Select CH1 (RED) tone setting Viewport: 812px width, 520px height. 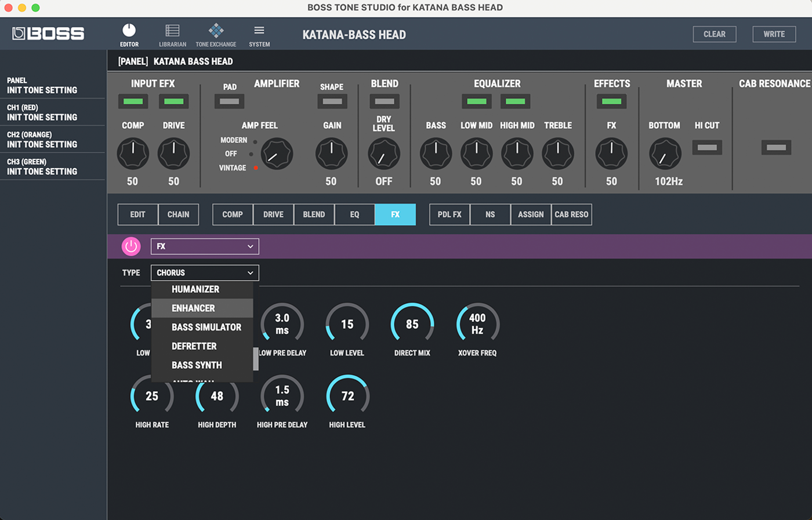42,112
